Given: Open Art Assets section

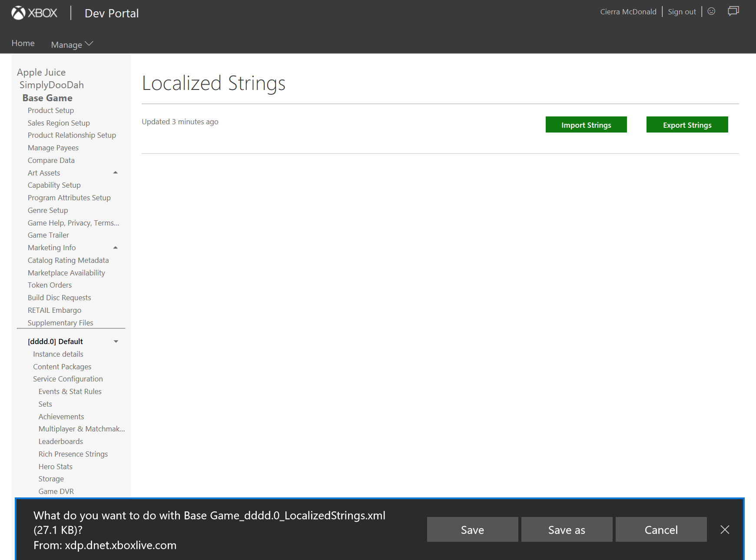Looking at the screenshot, I should pos(44,173).
